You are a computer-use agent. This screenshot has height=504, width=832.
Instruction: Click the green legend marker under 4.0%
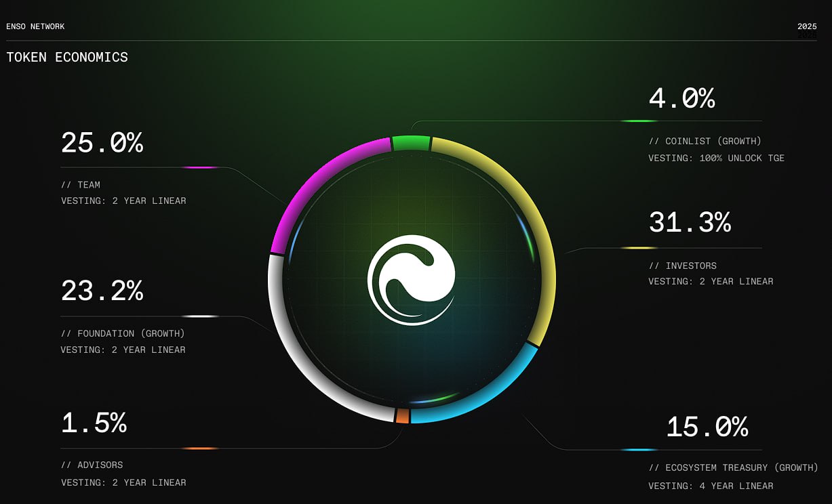pos(639,121)
